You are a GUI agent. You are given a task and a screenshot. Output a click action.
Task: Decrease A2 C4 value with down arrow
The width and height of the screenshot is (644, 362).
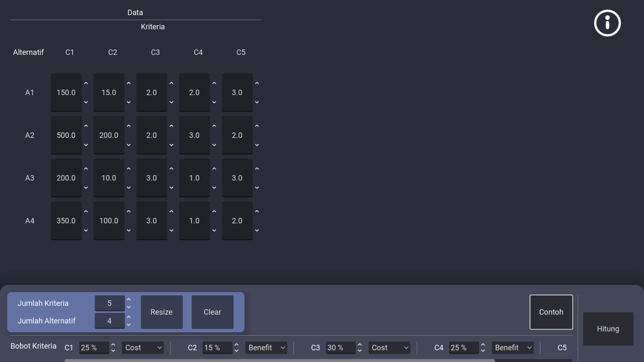click(x=214, y=145)
